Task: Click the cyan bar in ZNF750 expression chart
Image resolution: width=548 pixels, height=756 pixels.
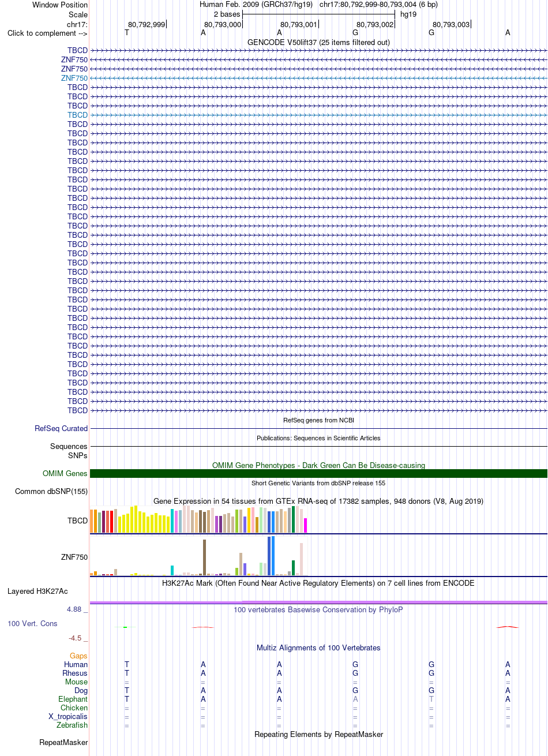Action: coord(172,570)
